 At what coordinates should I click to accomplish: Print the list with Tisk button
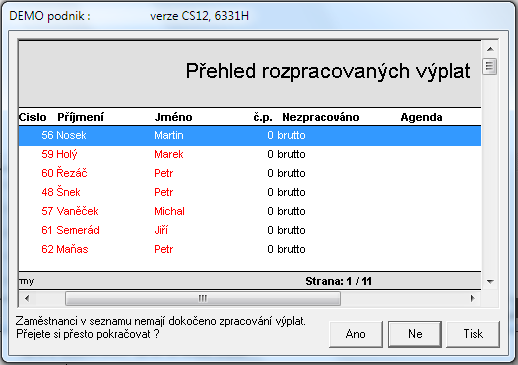coord(473,334)
